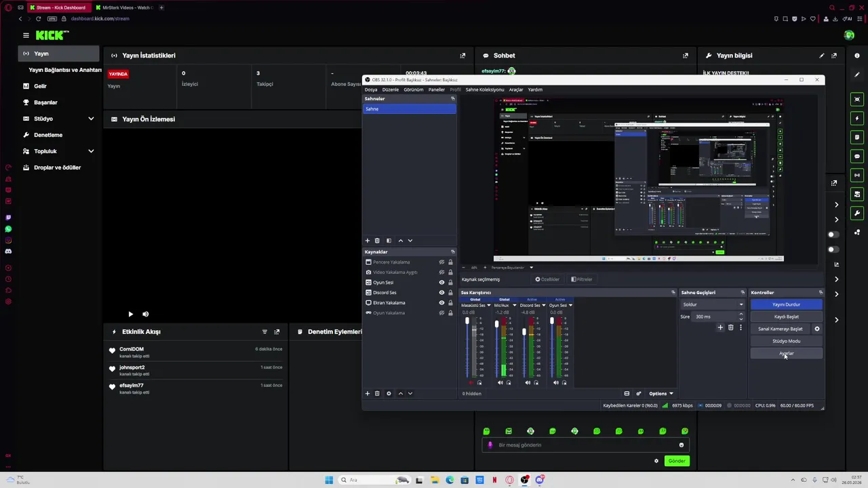This screenshot has height=488, width=868.
Task: Hide the Oyun Sesi source
Action: tap(441, 283)
